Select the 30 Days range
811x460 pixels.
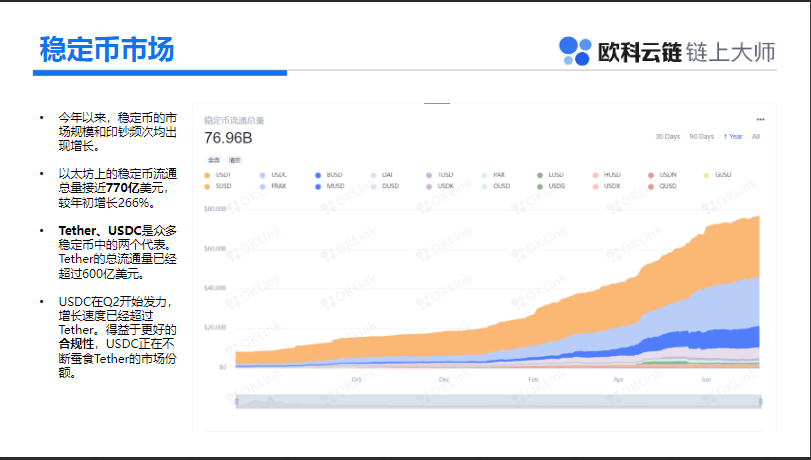click(x=668, y=137)
